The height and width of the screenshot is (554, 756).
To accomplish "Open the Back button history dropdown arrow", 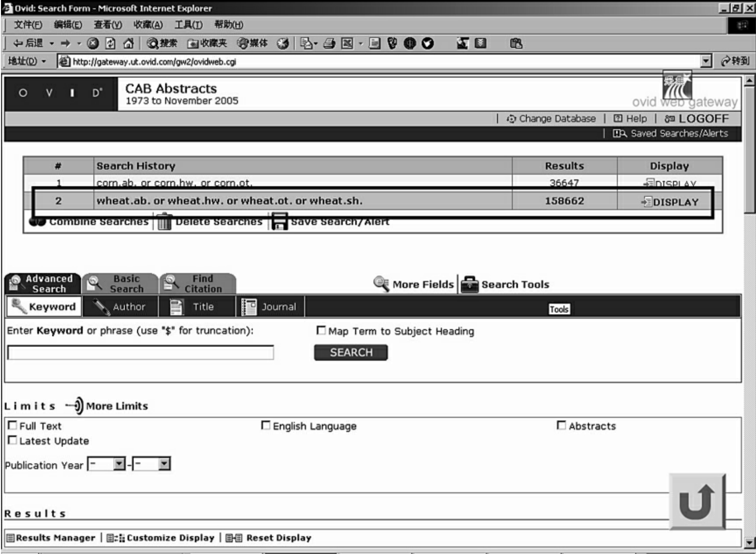I will tap(51, 44).
